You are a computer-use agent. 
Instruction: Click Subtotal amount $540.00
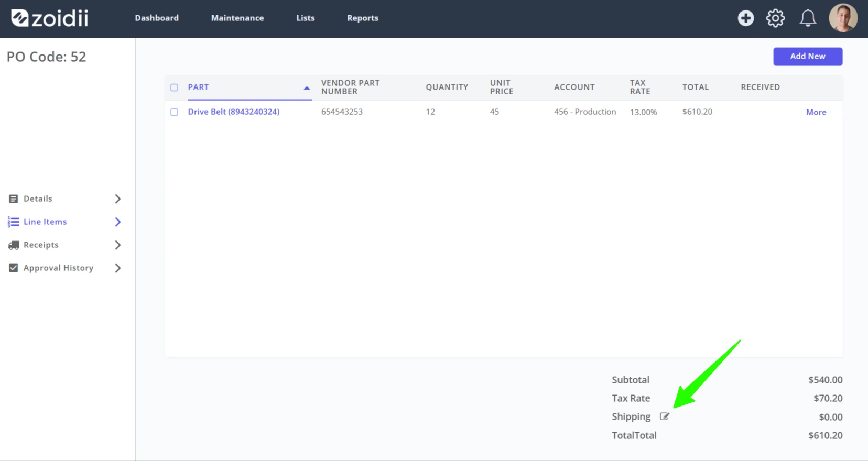826,380
